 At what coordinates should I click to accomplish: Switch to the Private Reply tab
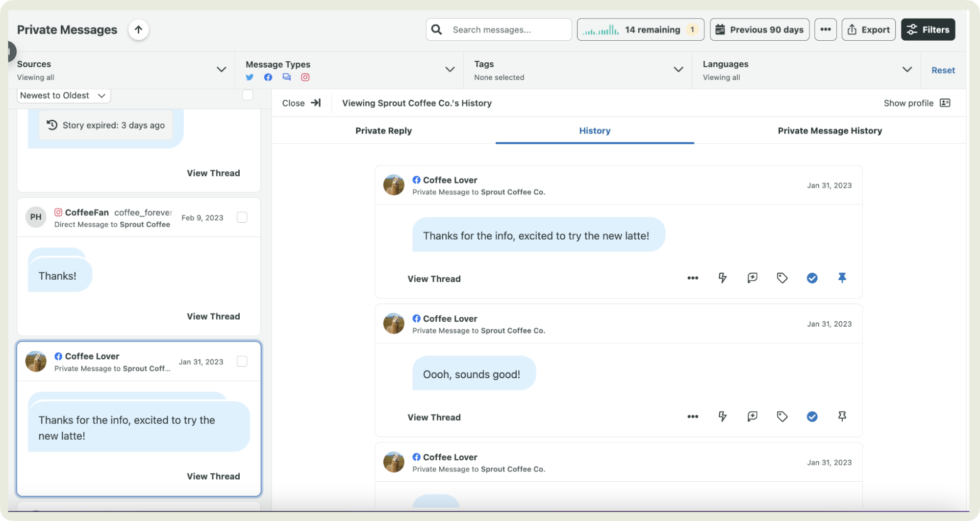pos(383,131)
